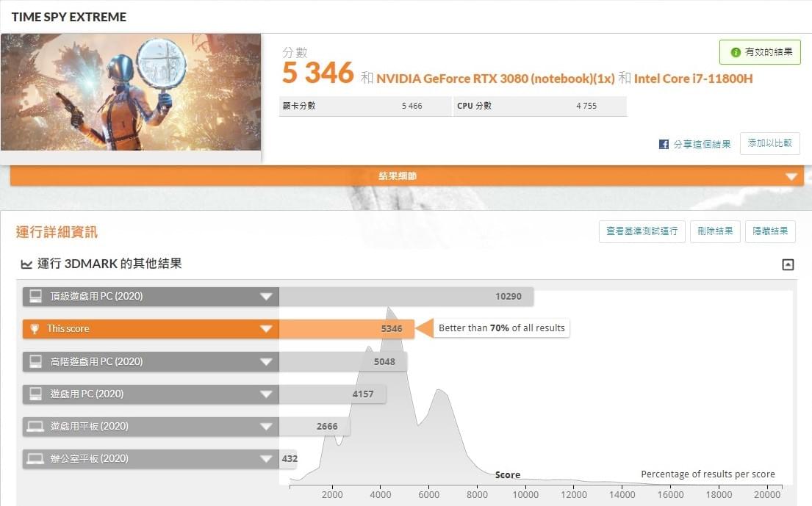Click the Better than 70% of all results tooltip

tap(501, 328)
